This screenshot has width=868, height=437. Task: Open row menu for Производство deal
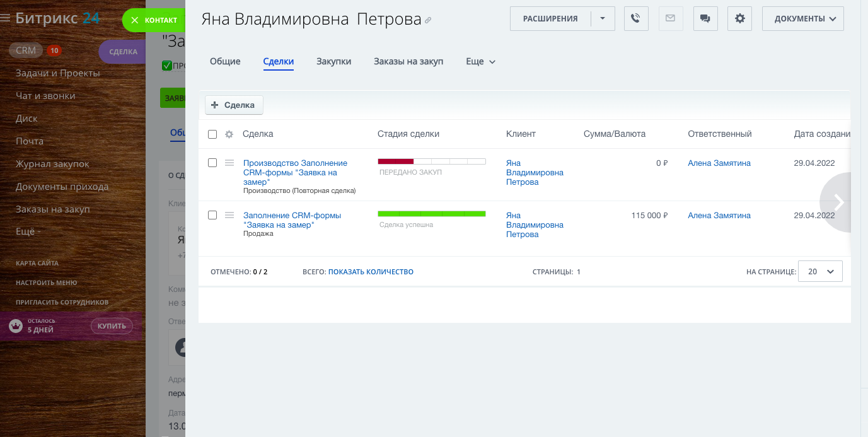coord(229,163)
